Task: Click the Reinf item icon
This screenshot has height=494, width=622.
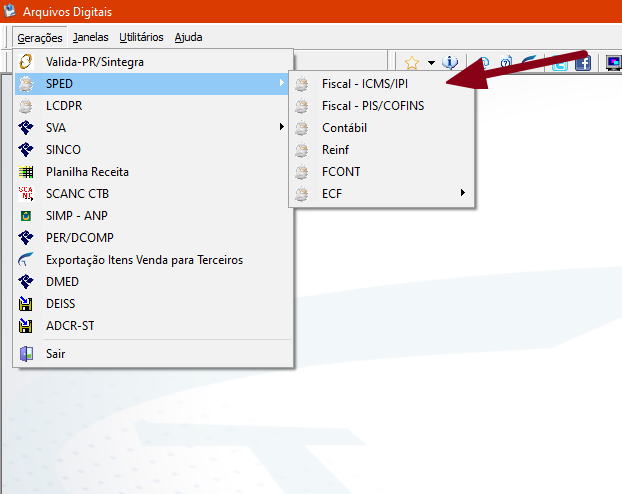Action: pyautogui.click(x=301, y=150)
